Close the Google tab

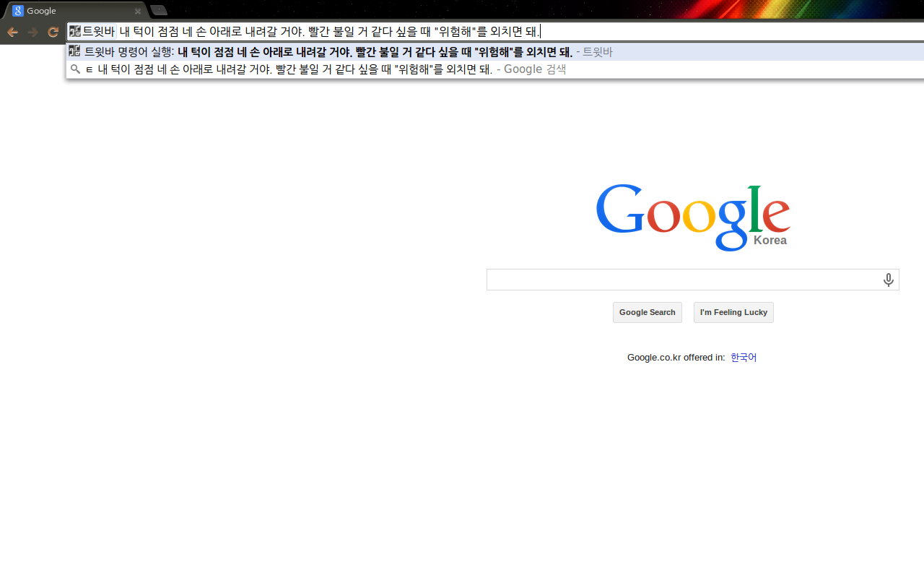tap(138, 11)
